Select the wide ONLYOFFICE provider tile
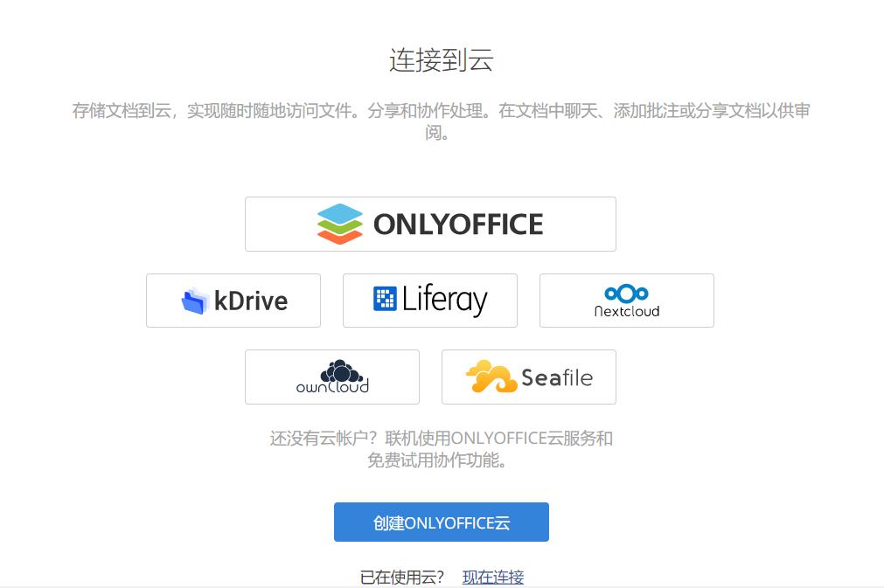The width and height of the screenshot is (884, 588). click(430, 225)
